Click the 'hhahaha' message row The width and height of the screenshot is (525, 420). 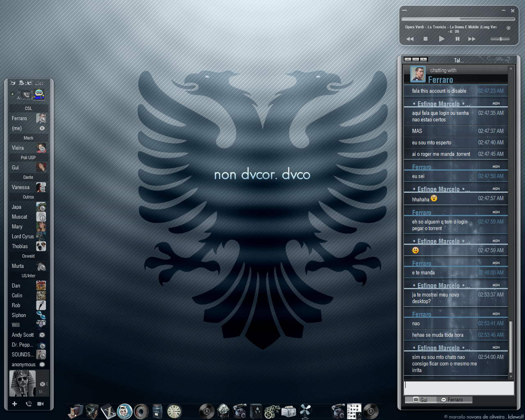click(x=456, y=199)
